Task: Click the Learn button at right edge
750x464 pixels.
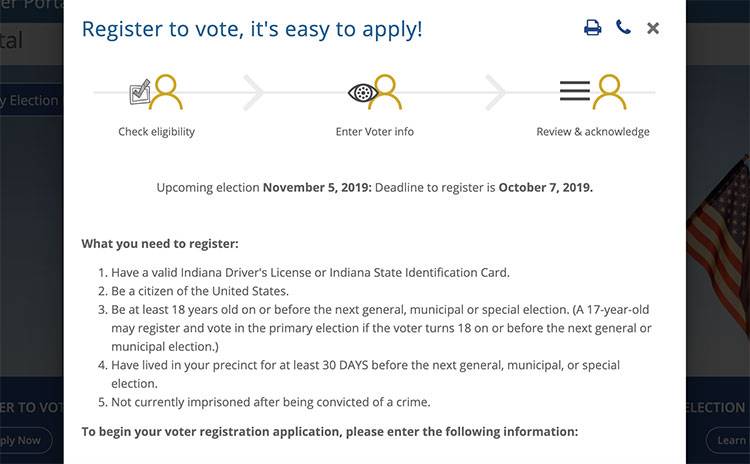Action: 728,441
